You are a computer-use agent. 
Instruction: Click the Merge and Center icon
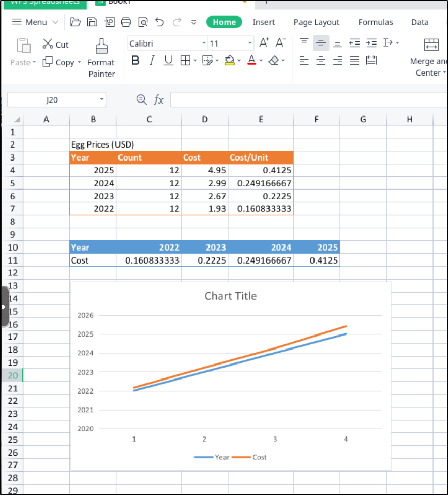[431, 45]
